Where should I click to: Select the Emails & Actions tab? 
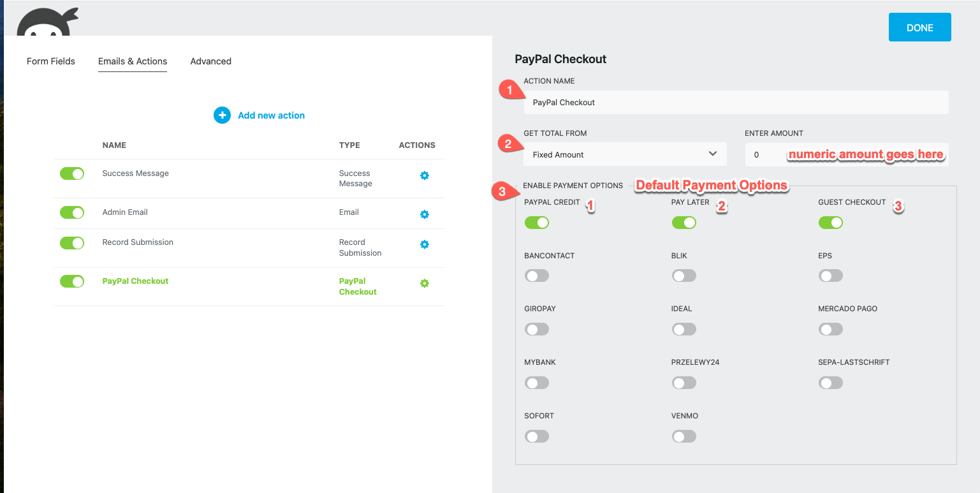tap(133, 61)
